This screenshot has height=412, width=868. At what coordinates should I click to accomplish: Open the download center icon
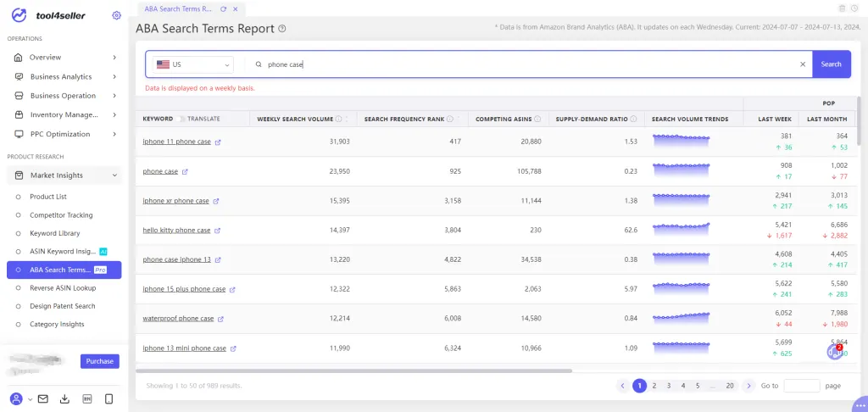64,398
